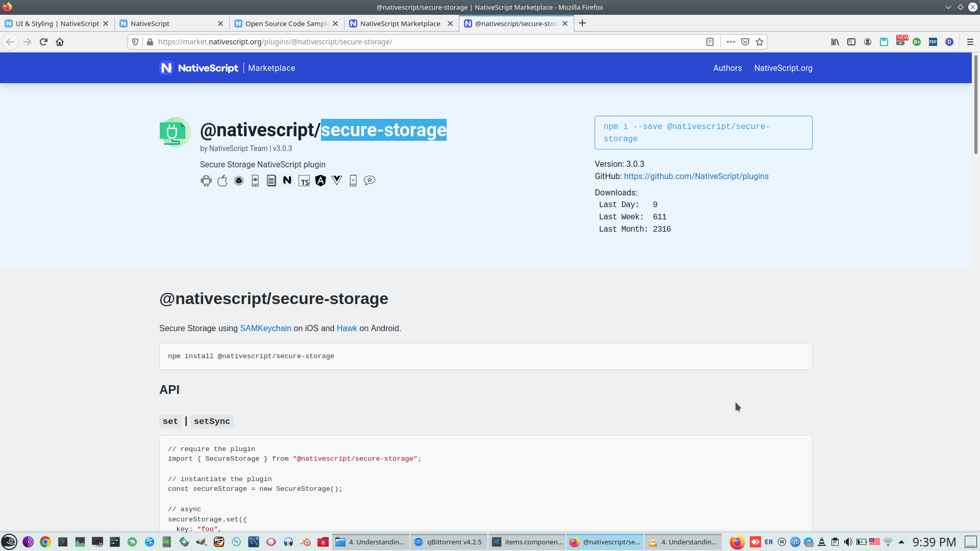Click the Android platform icon
980x551 pixels.
click(x=206, y=181)
